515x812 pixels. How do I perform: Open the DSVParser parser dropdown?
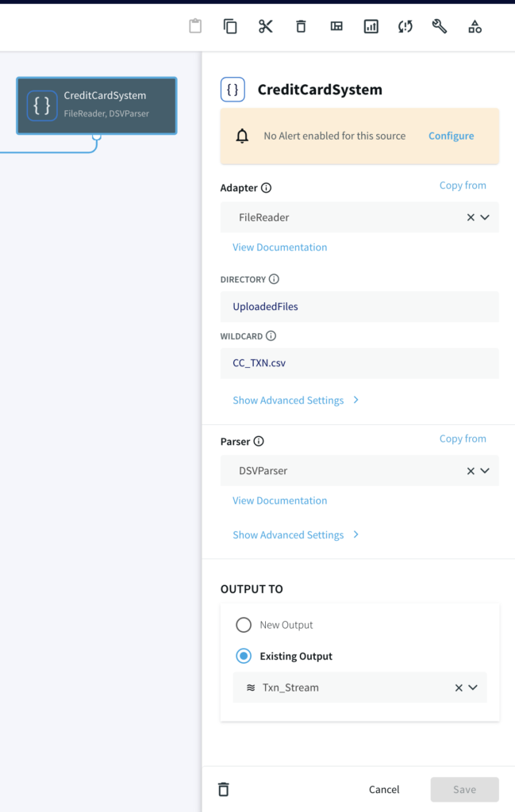tap(485, 470)
